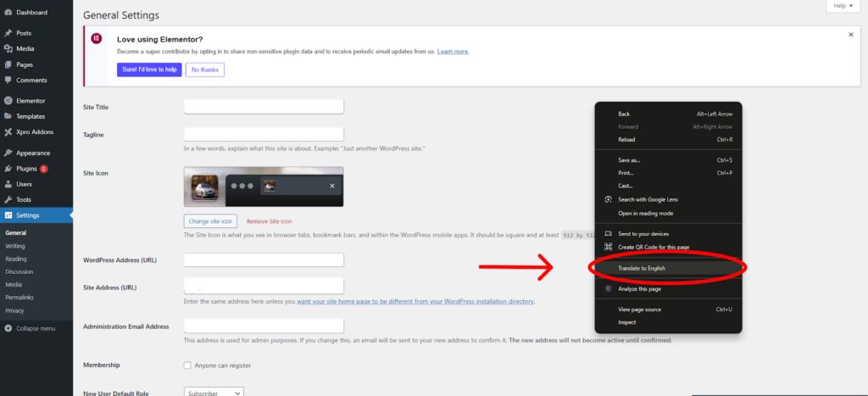Image resolution: width=868 pixels, height=396 pixels.
Task: Open New User Default Role dropdown
Action: point(214,393)
